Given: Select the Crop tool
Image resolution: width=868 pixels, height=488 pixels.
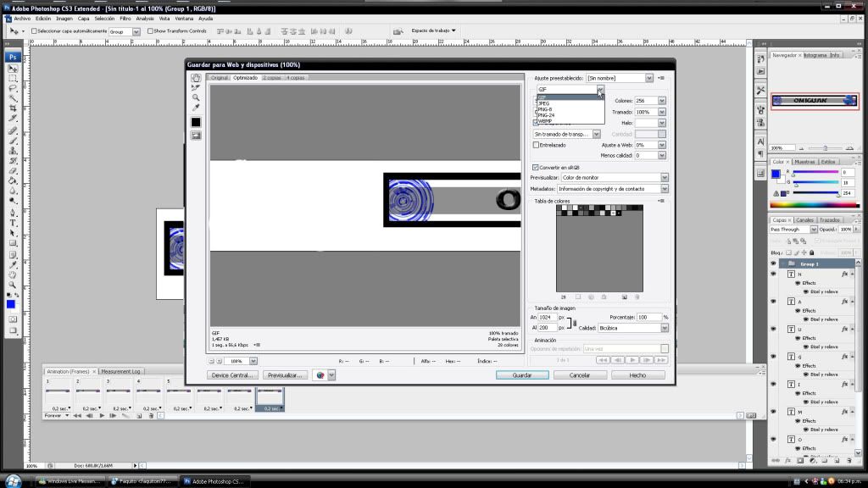Looking at the screenshot, I should click(x=13, y=108).
